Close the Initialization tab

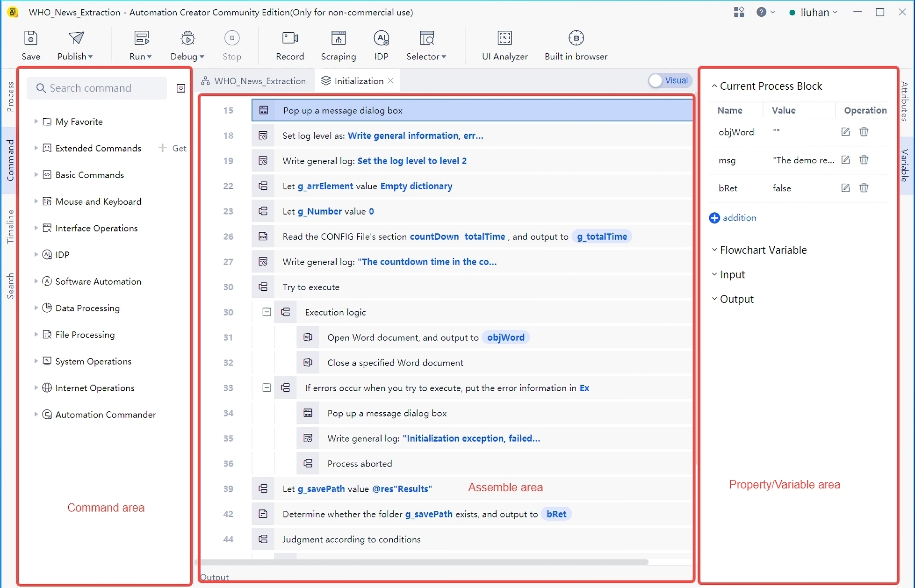pos(391,81)
